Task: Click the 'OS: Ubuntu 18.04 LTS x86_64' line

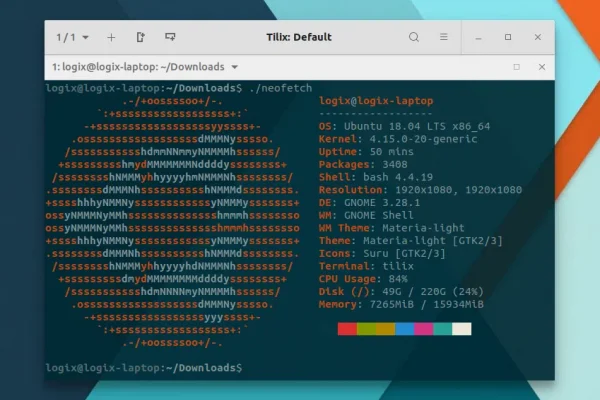Action: pos(404,126)
